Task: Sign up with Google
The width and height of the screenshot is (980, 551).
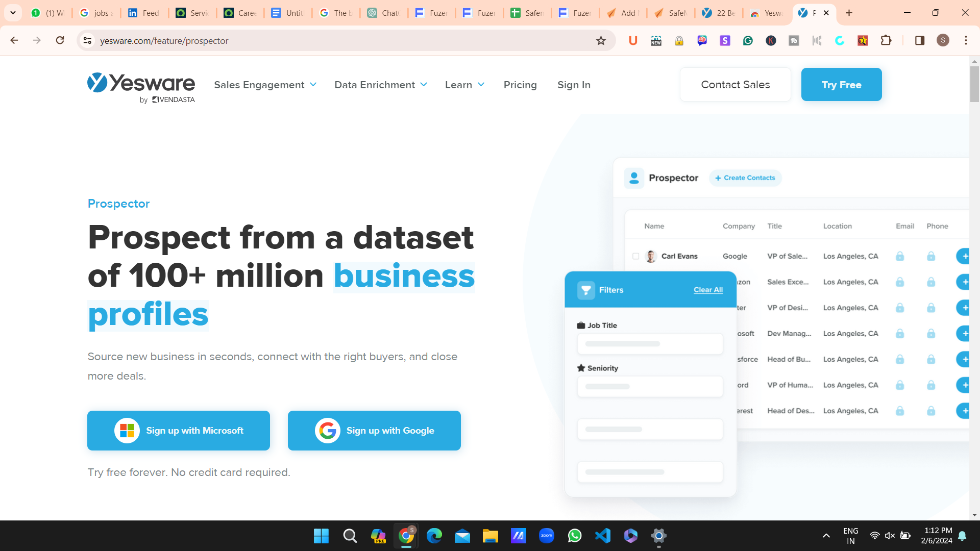Action: coord(374,431)
